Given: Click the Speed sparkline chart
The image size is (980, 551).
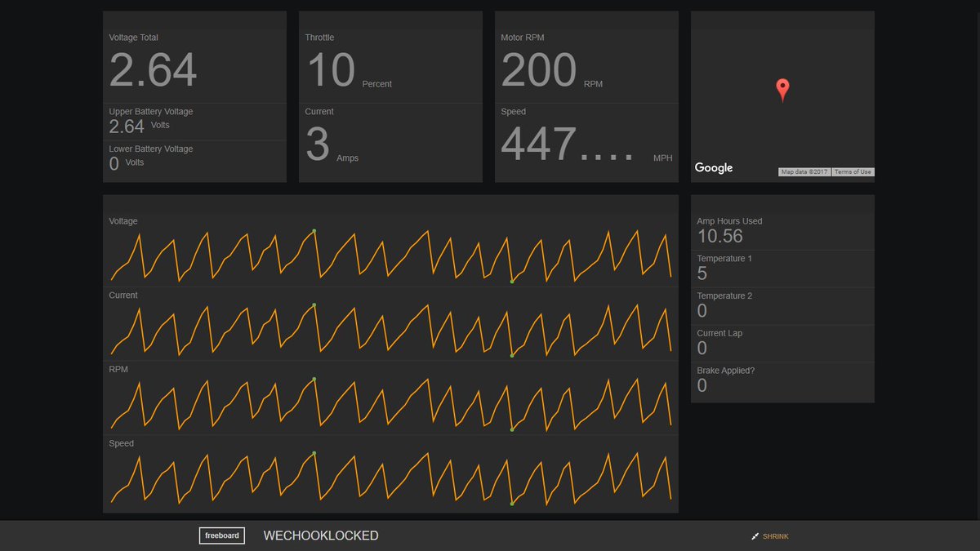Looking at the screenshot, I should (390, 478).
